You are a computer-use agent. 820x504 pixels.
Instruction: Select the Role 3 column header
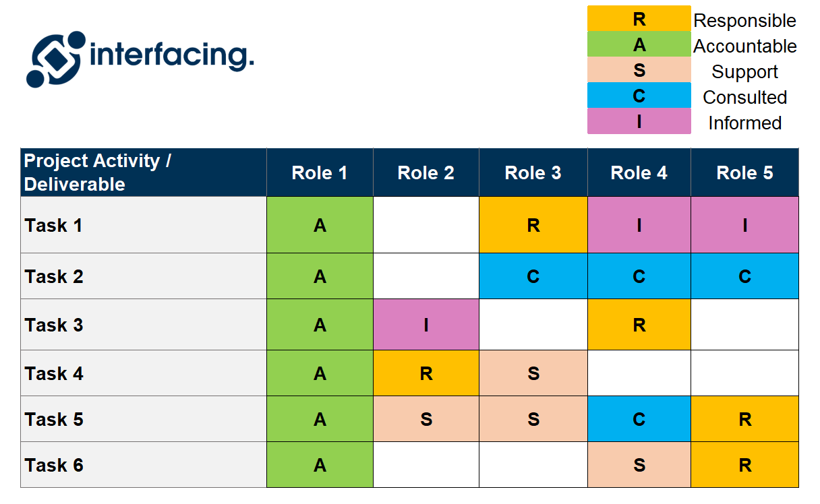[533, 172]
